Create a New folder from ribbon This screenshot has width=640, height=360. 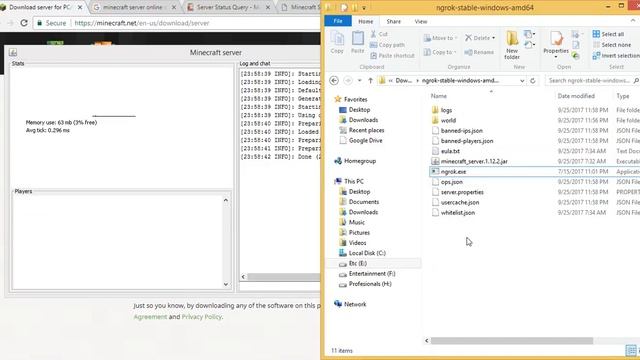(512, 45)
